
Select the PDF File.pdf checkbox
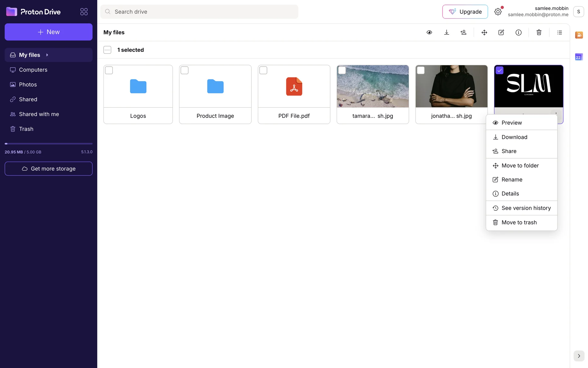pyautogui.click(x=263, y=70)
